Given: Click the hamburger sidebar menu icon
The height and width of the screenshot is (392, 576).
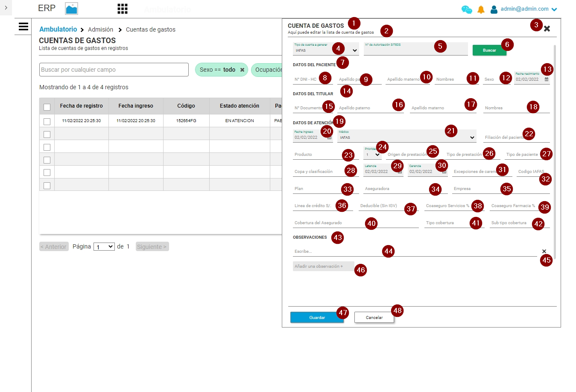Looking at the screenshot, I should point(23,26).
